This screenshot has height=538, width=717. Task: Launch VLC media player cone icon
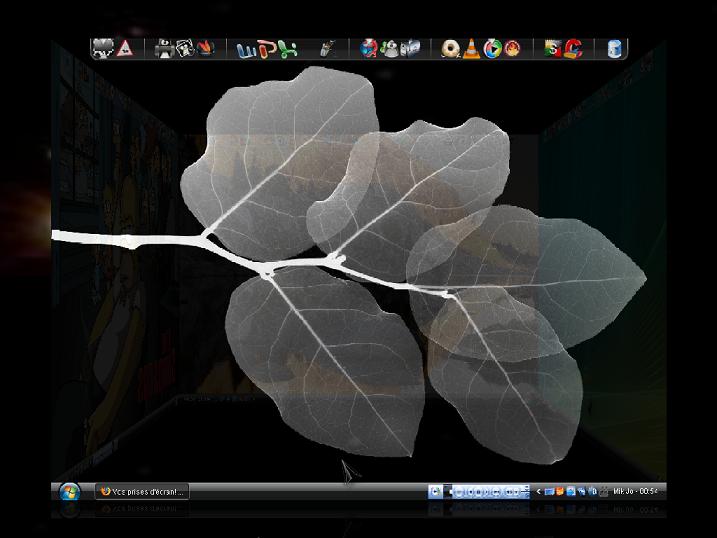point(471,48)
